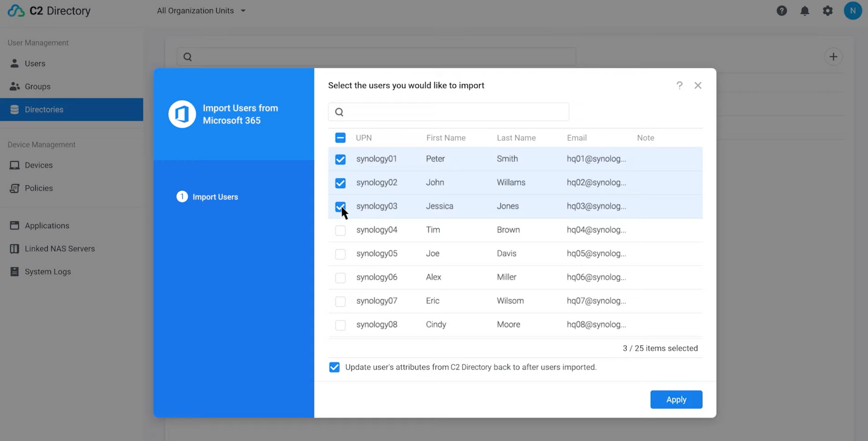Click the Directories database icon in sidebar

[x=14, y=109]
